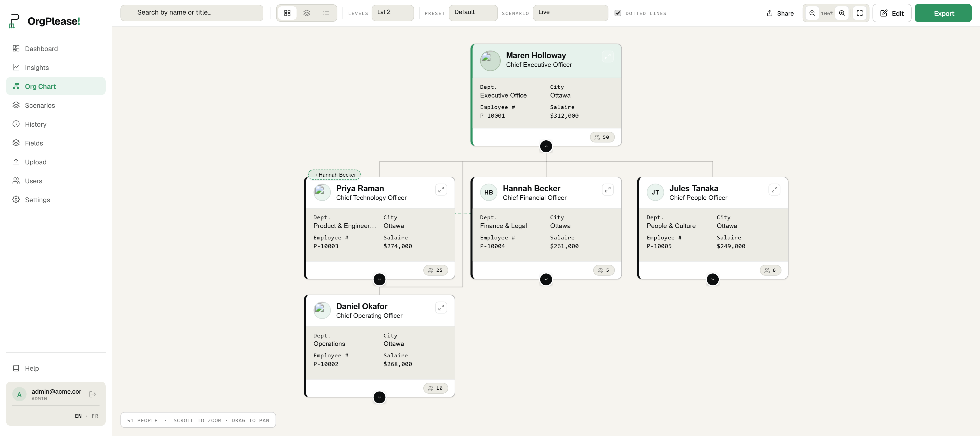The width and height of the screenshot is (980, 436).
Task: Go to Insights in the sidebar
Action: (56, 68)
